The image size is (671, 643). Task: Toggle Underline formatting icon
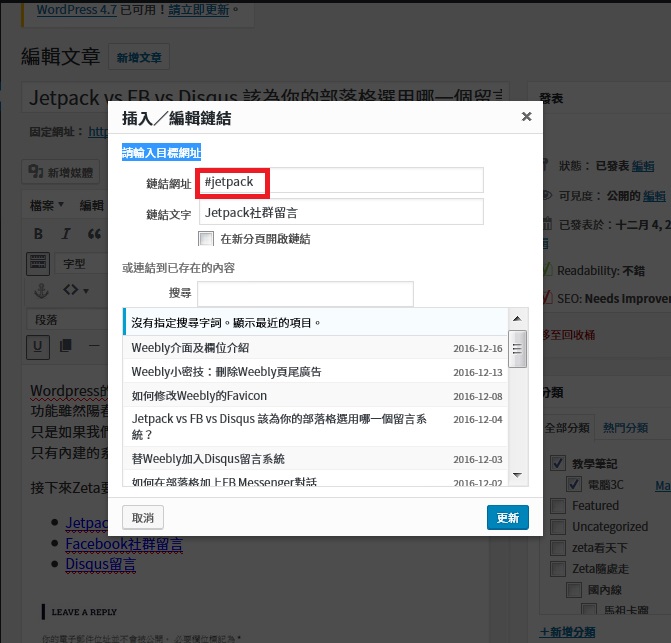[x=38, y=346]
